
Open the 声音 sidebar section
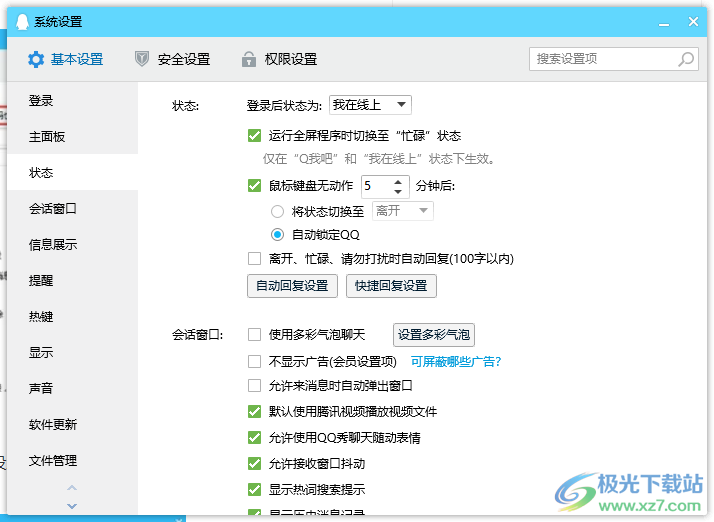(72, 389)
